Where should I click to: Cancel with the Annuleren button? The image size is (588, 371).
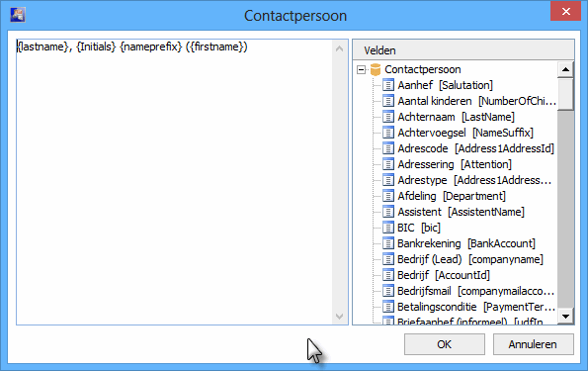pos(533,344)
